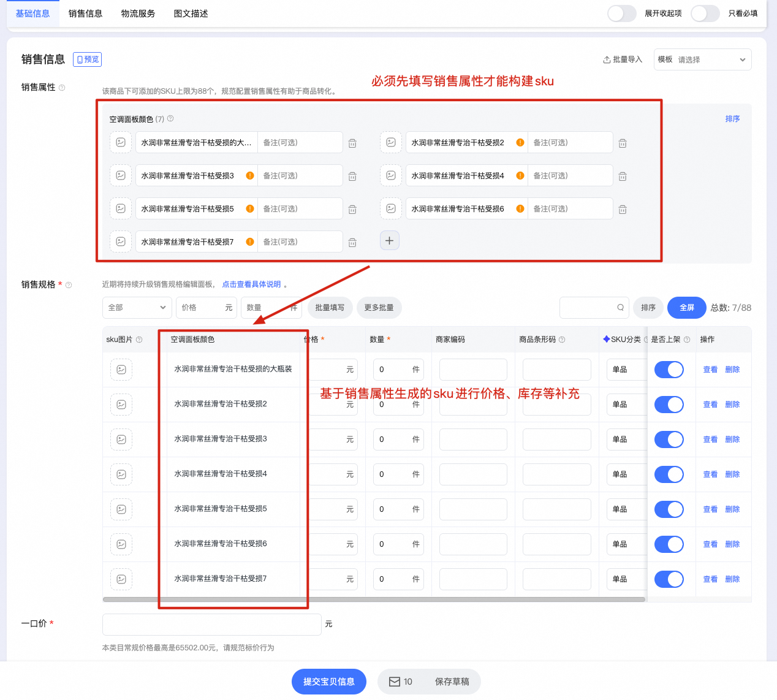Toggle the 展开收起项 switch

(x=622, y=13)
